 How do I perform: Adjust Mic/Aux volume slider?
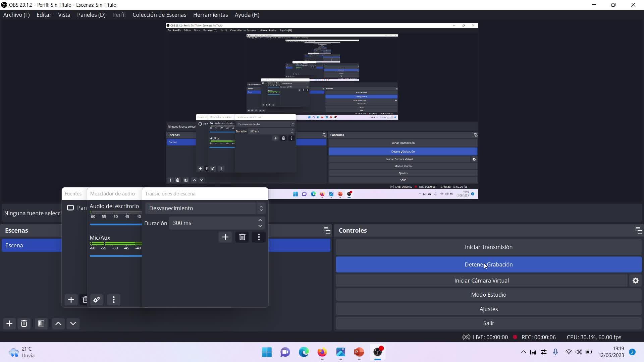point(116,256)
